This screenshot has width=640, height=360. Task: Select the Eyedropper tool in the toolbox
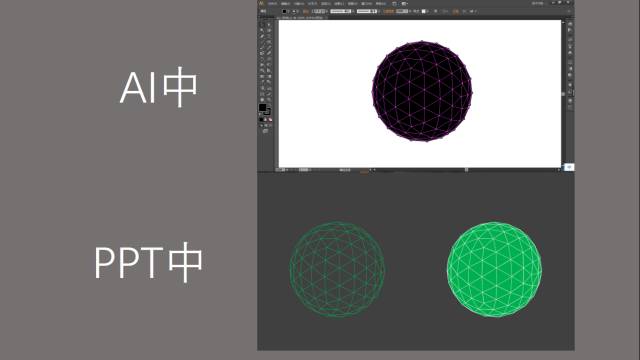pyautogui.click(x=262, y=82)
